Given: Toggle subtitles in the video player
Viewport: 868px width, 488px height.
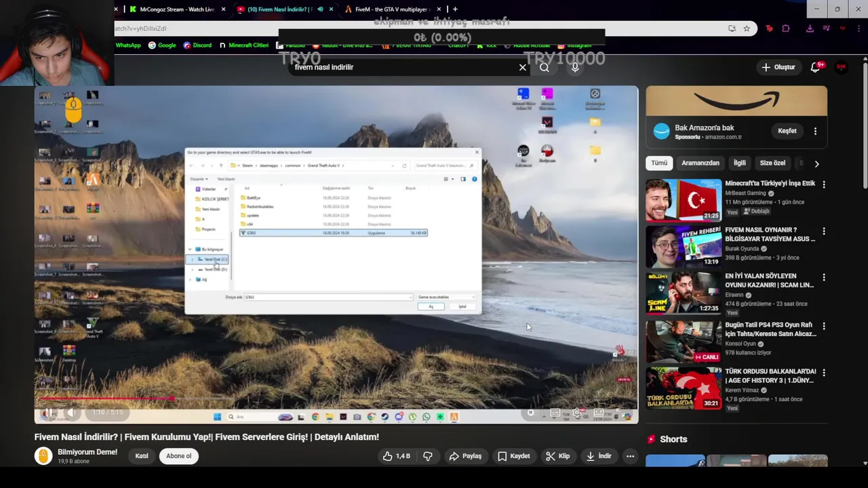Looking at the screenshot, I should click(555, 412).
